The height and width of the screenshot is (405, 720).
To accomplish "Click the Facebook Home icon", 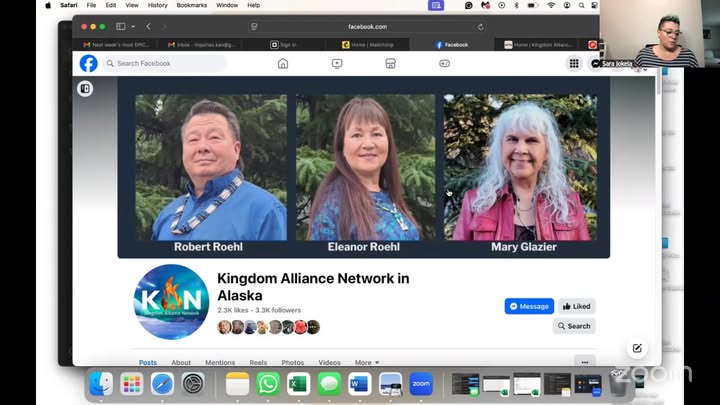I will click(283, 63).
